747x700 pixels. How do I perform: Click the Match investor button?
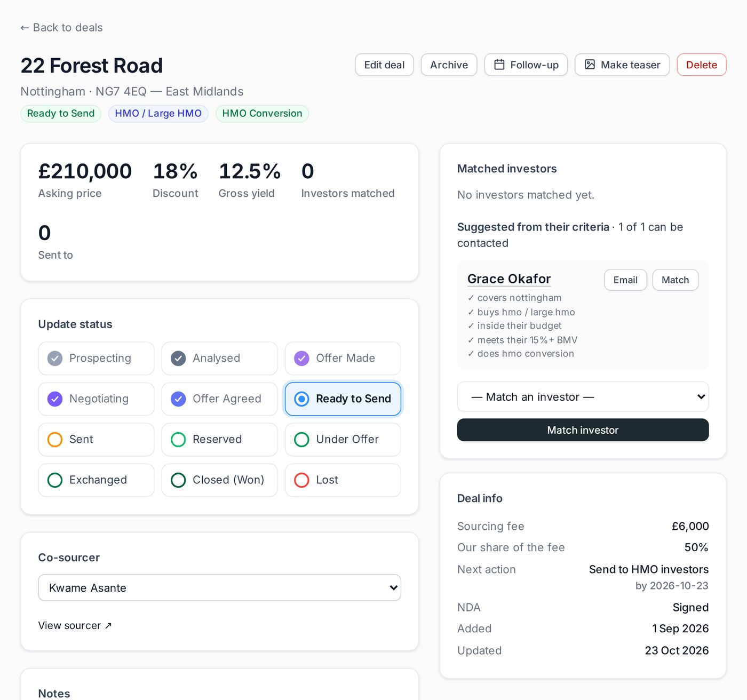(x=583, y=430)
